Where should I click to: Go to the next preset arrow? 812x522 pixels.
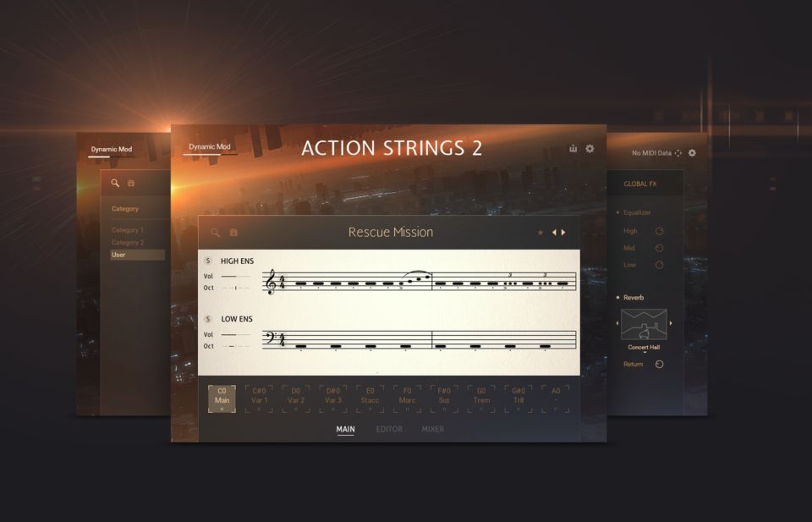[563, 233]
